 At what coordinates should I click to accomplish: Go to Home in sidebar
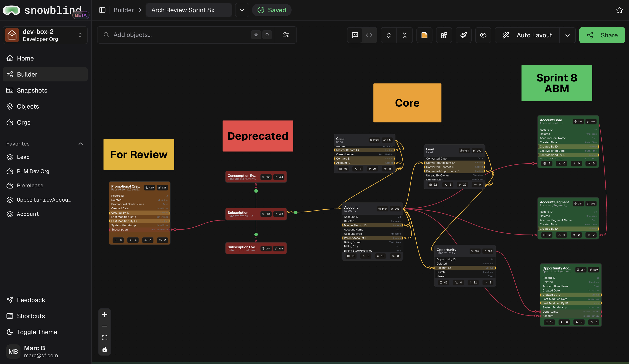(45, 58)
